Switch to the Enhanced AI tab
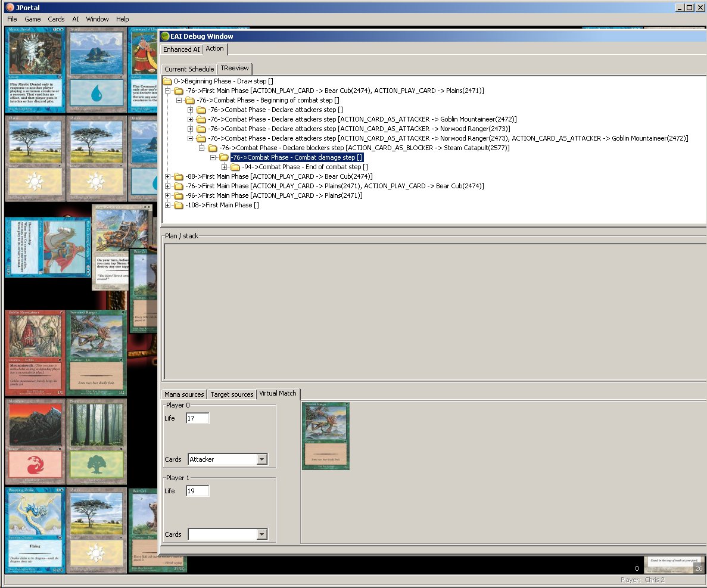This screenshot has width=707, height=588. (x=181, y=49)
